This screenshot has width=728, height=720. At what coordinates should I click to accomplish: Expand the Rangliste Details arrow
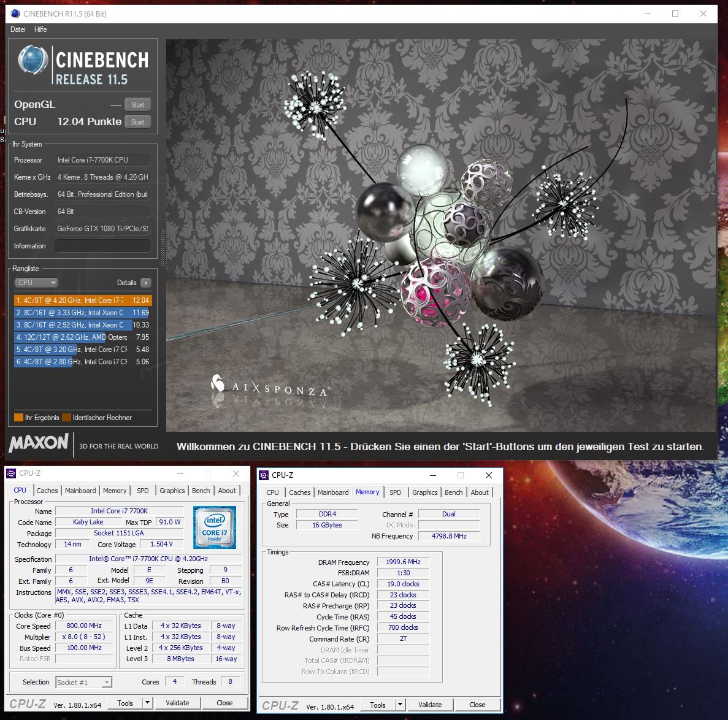coord(146,282)
